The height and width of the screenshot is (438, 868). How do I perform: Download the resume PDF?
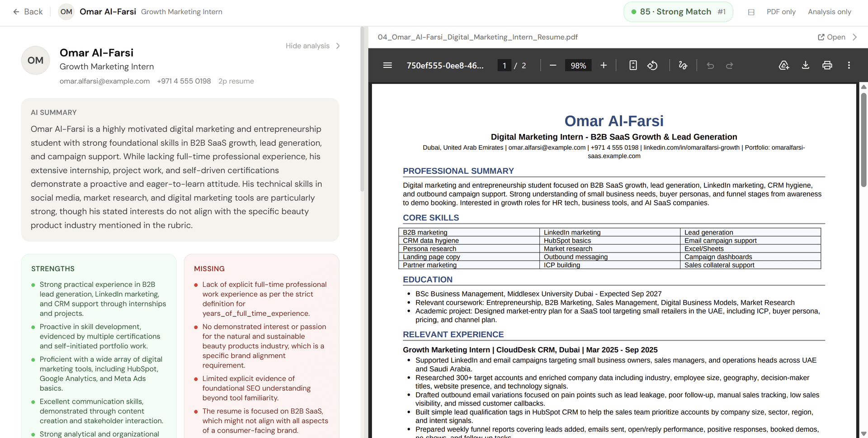click(806, 66)
